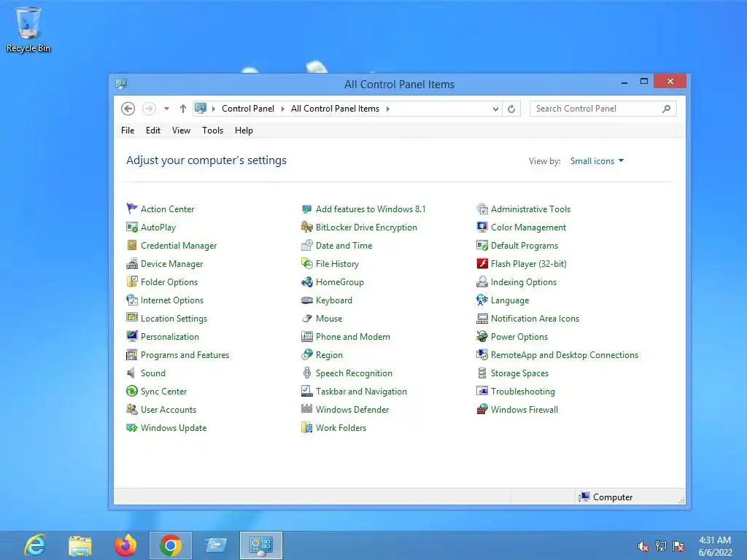This screenshot has height=560, width=747.
Task: Click the search magnifier icon
Action: (x=666, y=109)
